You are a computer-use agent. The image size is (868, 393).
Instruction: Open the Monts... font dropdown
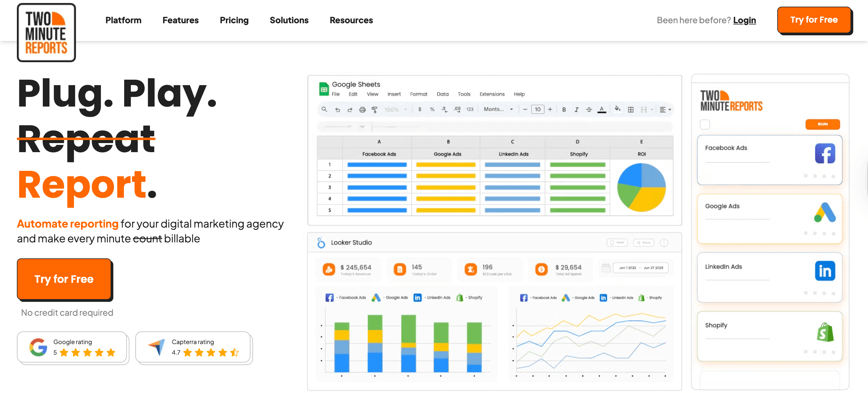(x=498, y=109)
